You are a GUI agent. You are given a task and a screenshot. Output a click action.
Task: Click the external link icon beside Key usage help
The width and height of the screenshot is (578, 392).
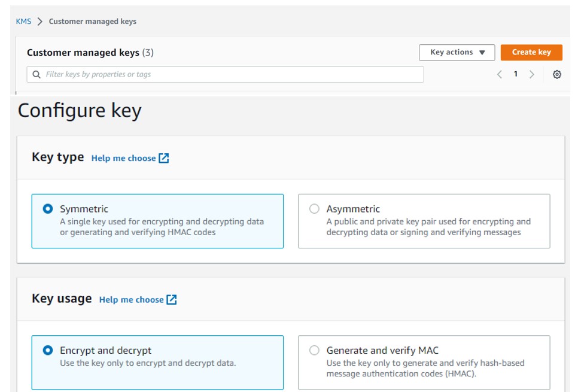point(172,299)
